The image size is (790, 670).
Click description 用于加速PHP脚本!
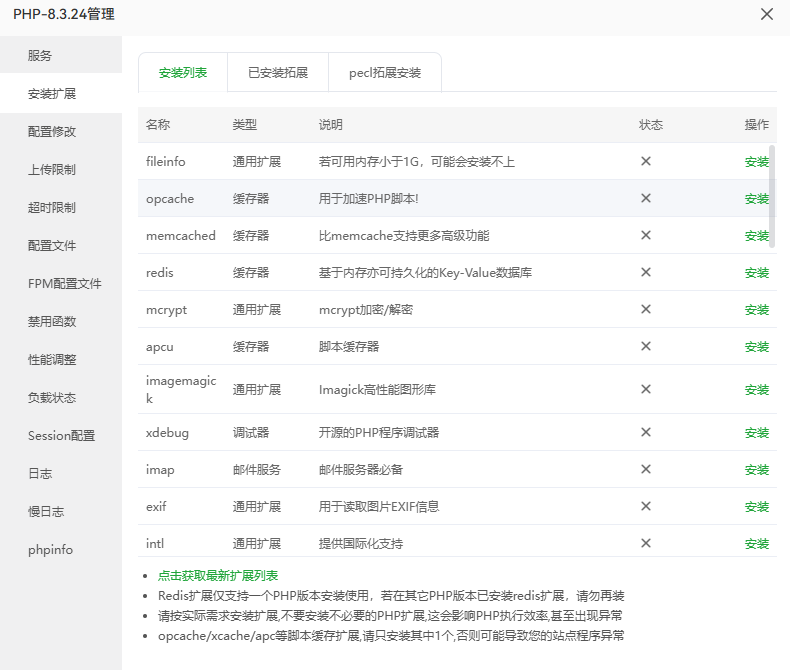[x=368, y=198]
